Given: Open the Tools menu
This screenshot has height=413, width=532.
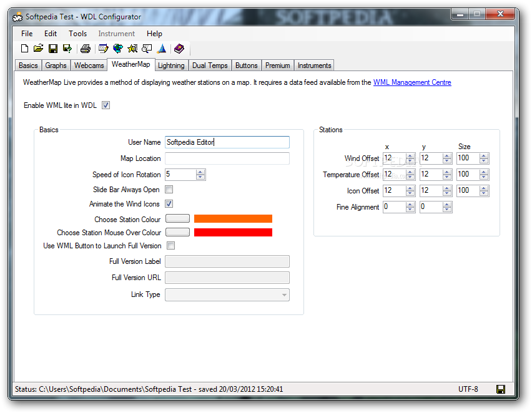Looking at the screenshot, I should [x=77, y=34].
